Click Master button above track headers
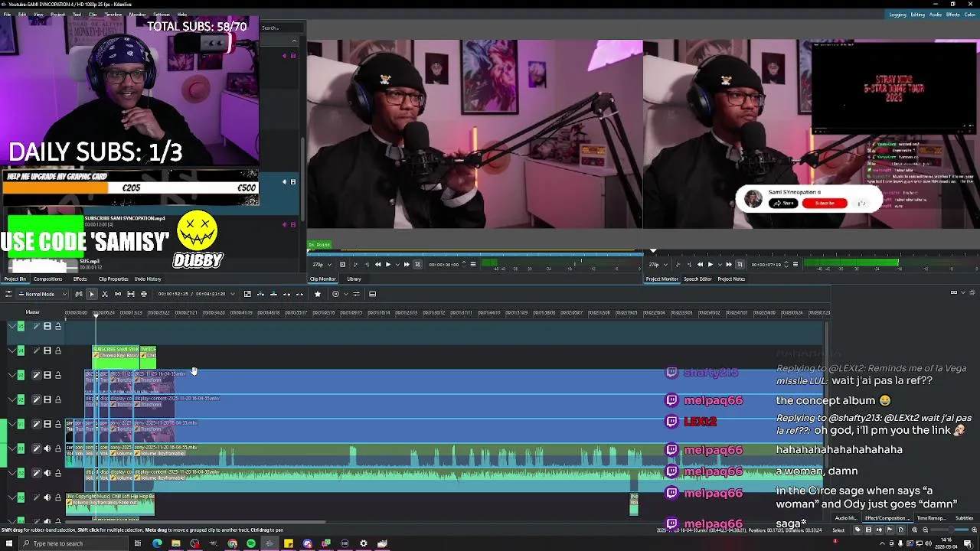This screenshot has width=980, height=551. click(32, 312)
